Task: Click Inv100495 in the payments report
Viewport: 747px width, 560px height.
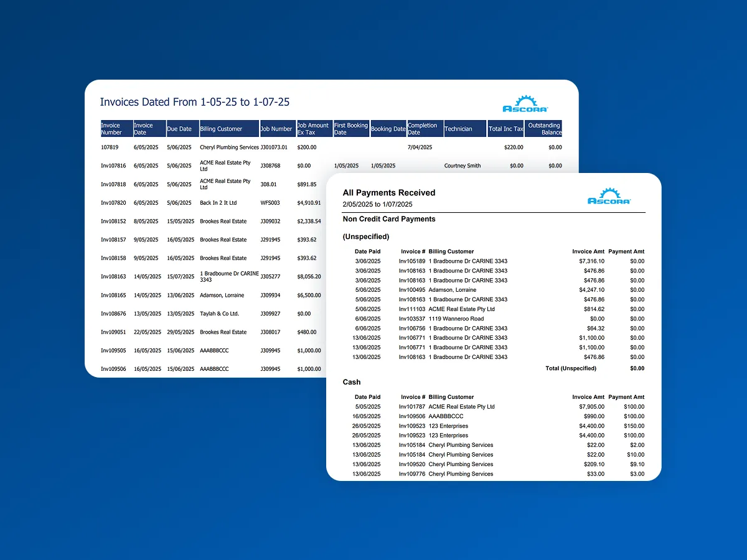Action: point(412,290)
